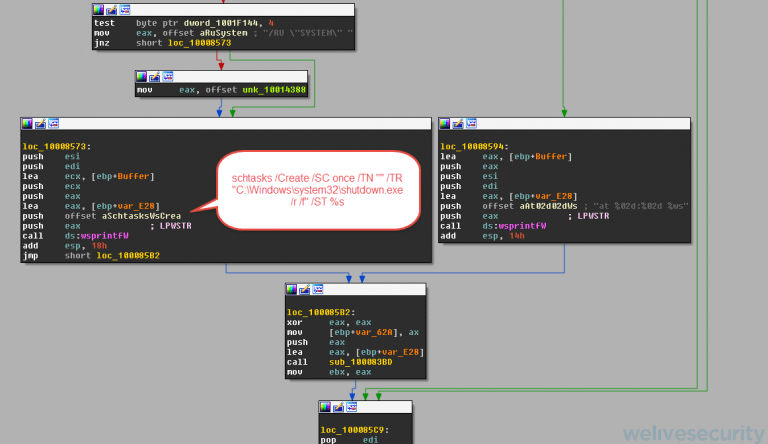Screen dimensions: 768x444
Task: Click the group icon on the loc_10008594 node
Action: (471, 123)
